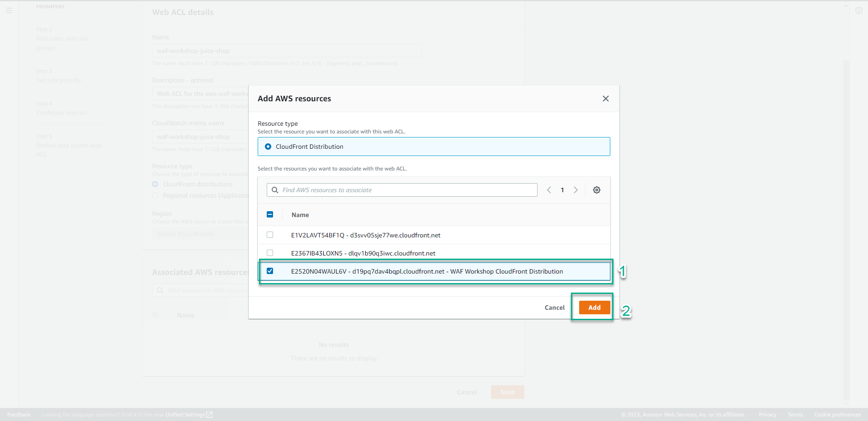Cancel the Add AWS resources dialog

tap(554, 307)
